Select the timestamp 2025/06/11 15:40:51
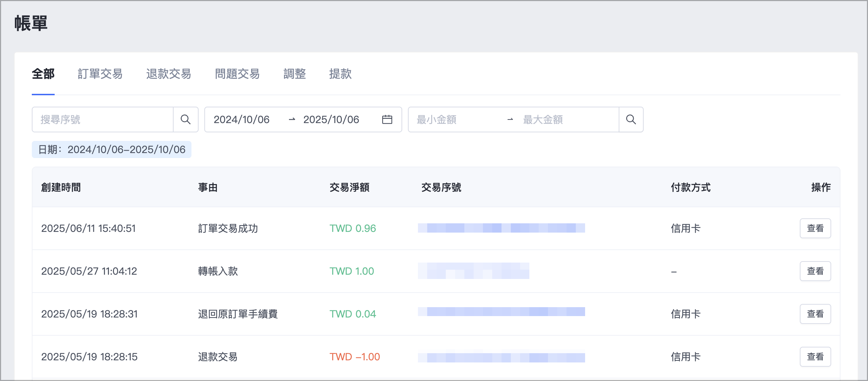868x381 pixels. coord(89,228)
